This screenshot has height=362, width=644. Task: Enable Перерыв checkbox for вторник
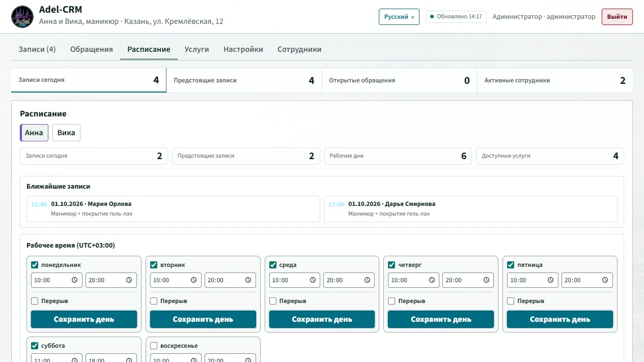coord(154,301)
